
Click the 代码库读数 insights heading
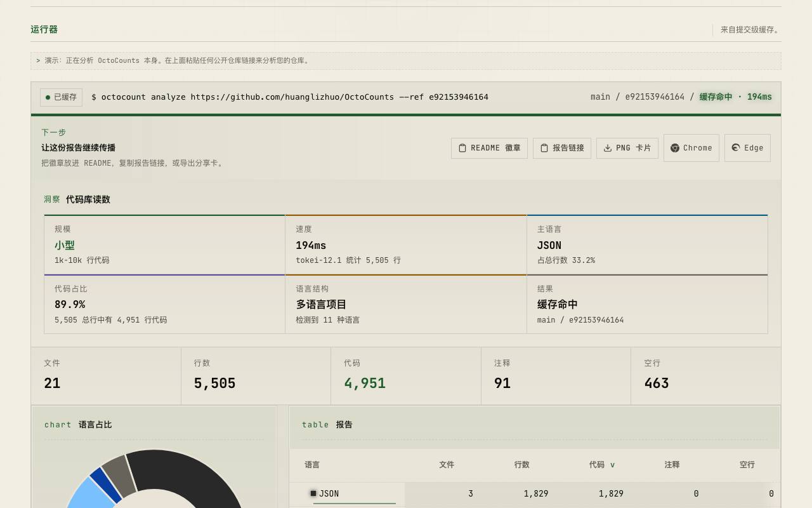pyautogui.click(x=88, y=199)
